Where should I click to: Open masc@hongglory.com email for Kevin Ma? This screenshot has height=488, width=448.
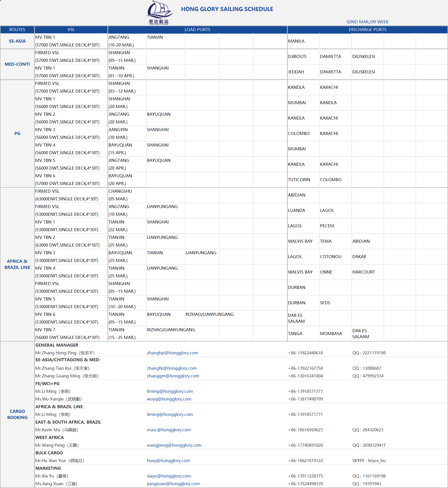tap(168, 430)
